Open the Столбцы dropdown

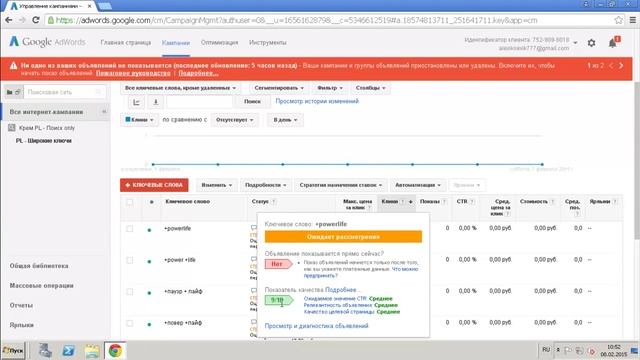pos(370,88)
